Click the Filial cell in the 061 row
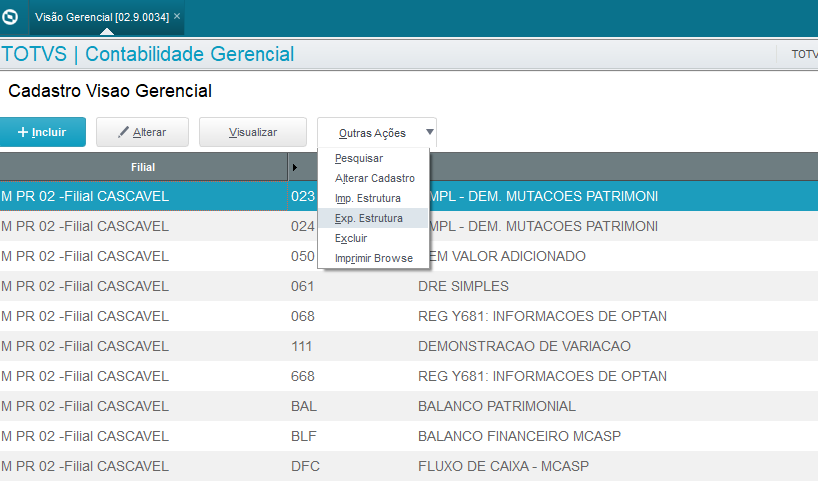This screenshot has width=818, height=483. click(143, 286)
